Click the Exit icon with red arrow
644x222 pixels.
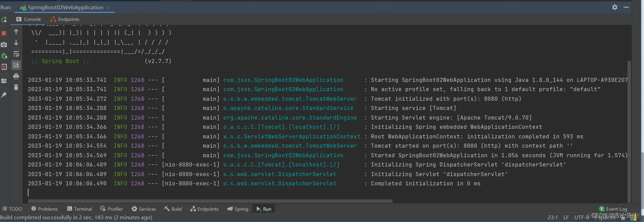[x=4, y=67]
